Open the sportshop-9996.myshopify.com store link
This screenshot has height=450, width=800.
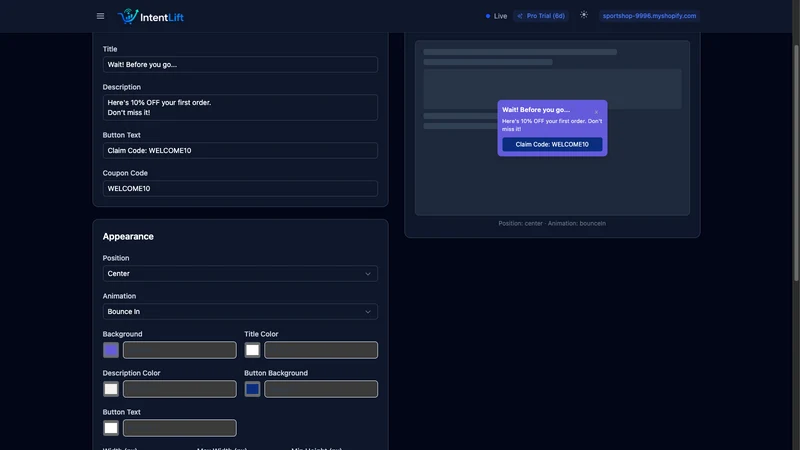649,16
